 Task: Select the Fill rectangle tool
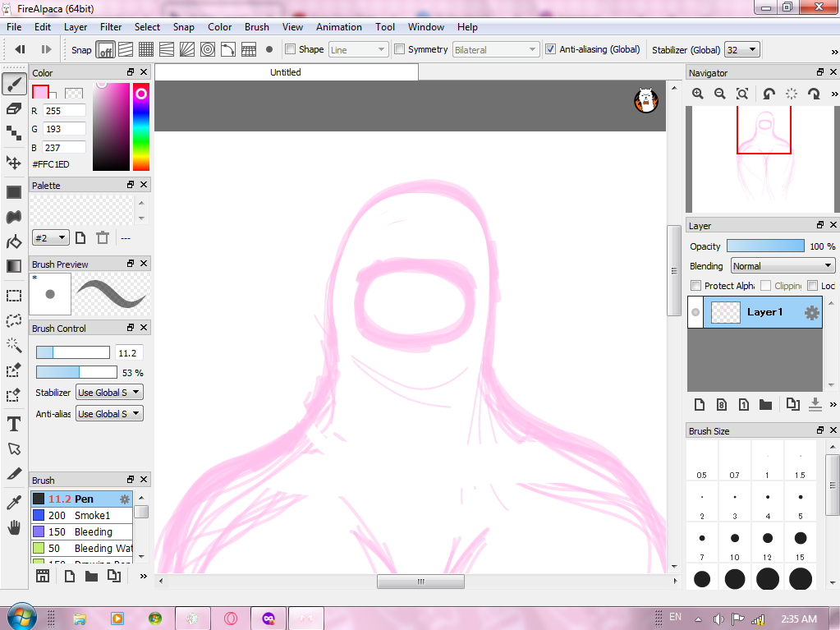coord(14,191)
